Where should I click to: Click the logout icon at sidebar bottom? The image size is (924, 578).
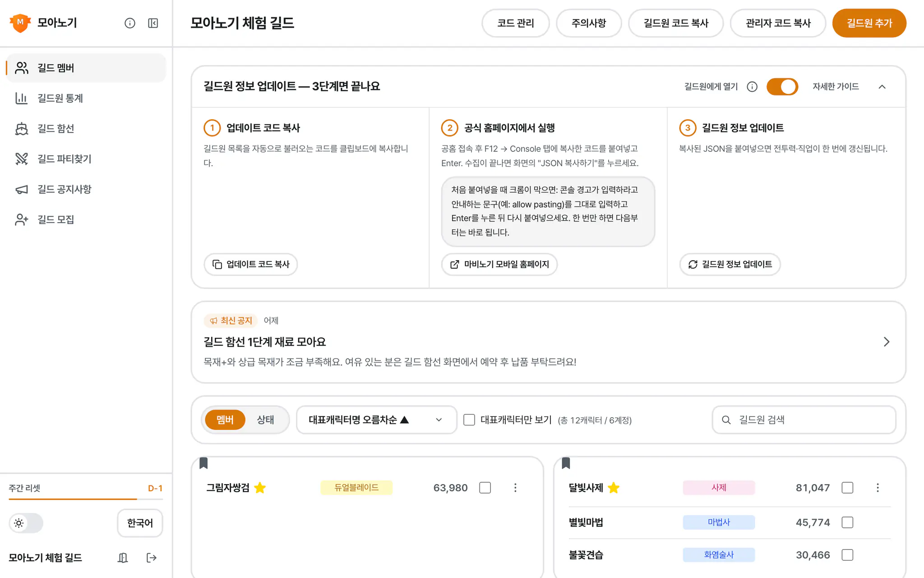click(x=152, y=558)
